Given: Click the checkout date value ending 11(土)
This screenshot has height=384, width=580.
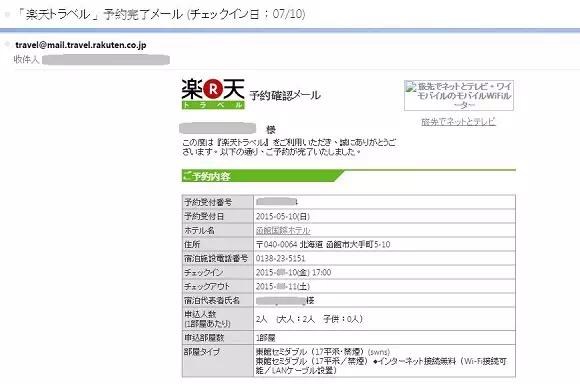Looking at the screenshot, I should coord(283,287).
